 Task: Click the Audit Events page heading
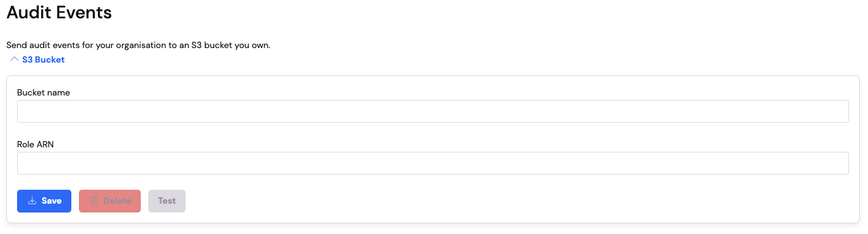pos(59,12)
